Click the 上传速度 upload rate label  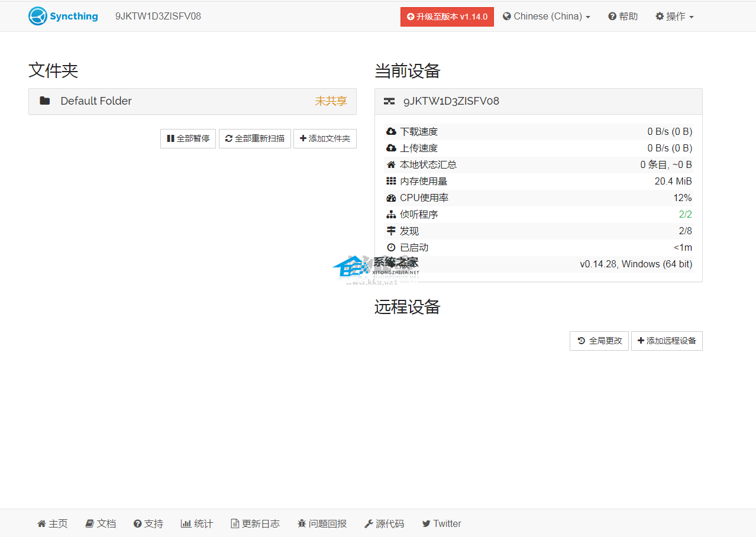pos(419,148)
